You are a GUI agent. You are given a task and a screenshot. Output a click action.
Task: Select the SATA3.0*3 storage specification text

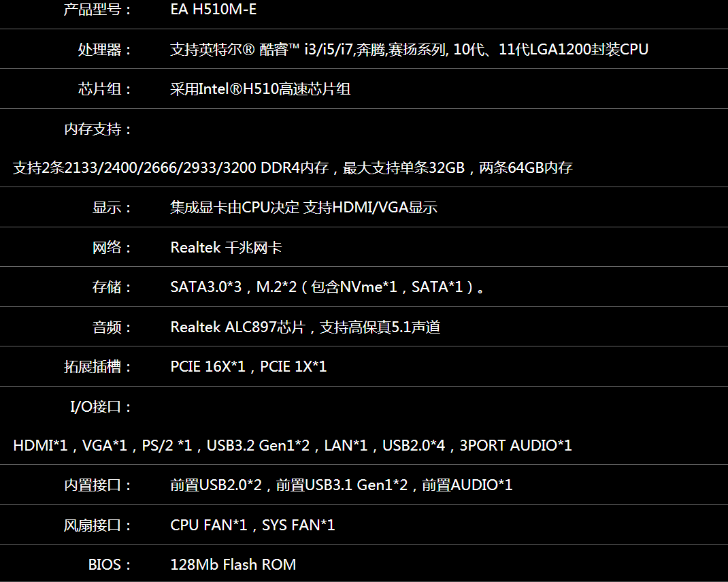point(328,287)
